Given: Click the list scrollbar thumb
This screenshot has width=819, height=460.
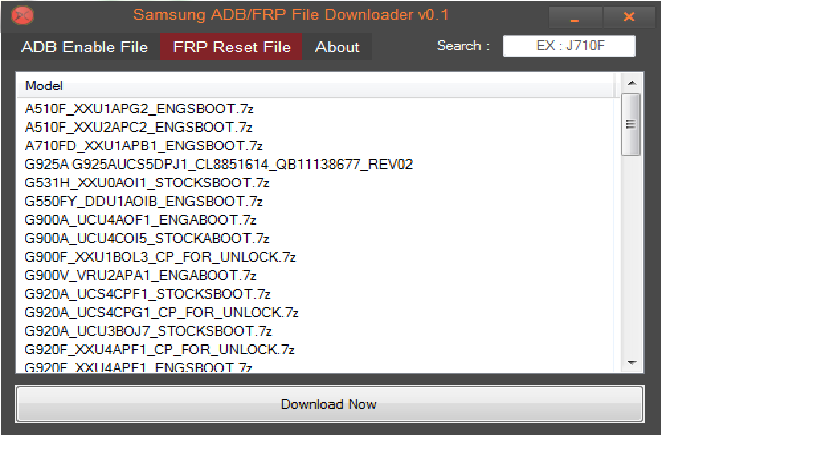Looking at the screenshot, I should pos(631,124).
